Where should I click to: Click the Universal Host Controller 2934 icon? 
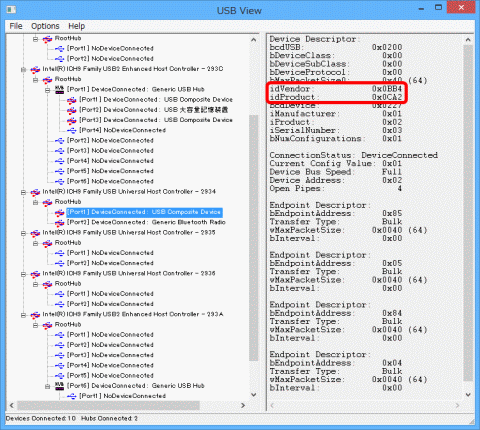(x=35, y=192)
